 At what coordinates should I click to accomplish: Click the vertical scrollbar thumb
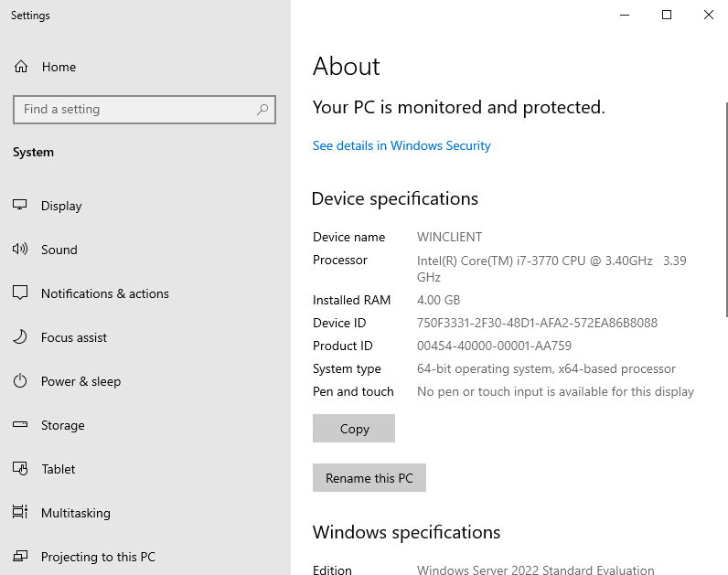(x=726, y=209)
